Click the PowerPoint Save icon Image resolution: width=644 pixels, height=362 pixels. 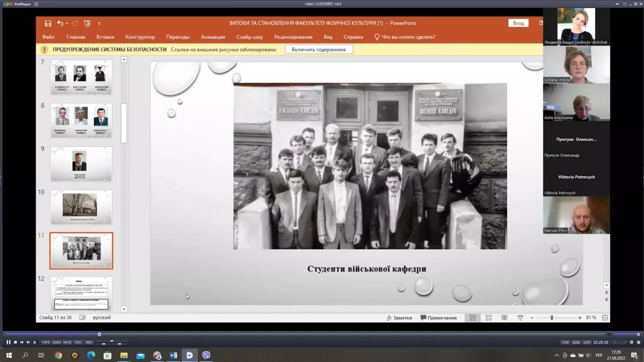[48, 23]
